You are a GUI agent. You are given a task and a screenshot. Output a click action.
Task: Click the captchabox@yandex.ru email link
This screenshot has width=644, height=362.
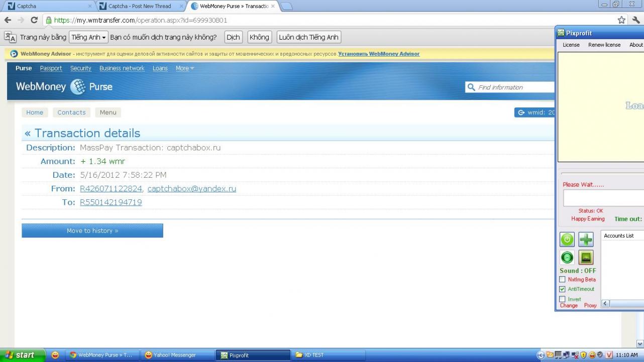pyautogui.click(x=191, y=189)
